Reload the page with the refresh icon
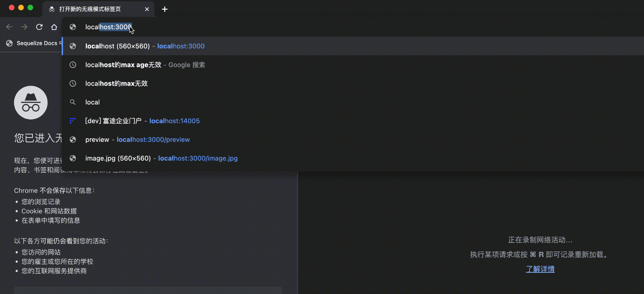This screenshot has width=644, height=294. (39, 27)
